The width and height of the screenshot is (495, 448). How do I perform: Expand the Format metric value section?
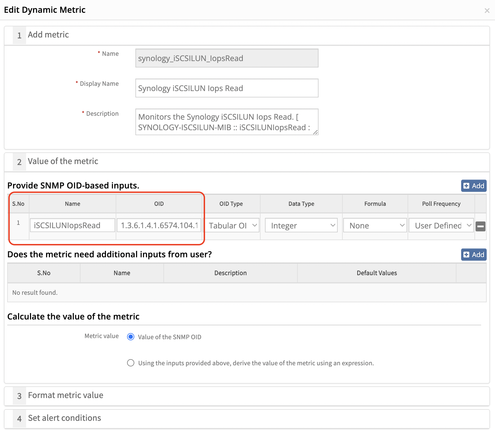[65, 395]
